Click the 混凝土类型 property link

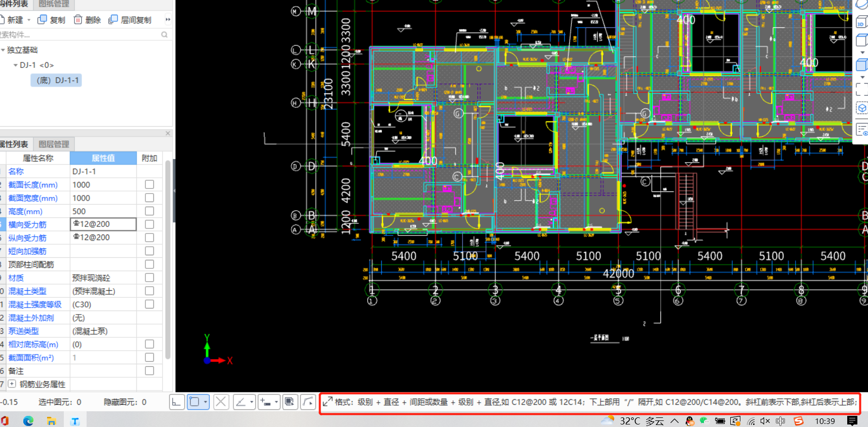27,291
